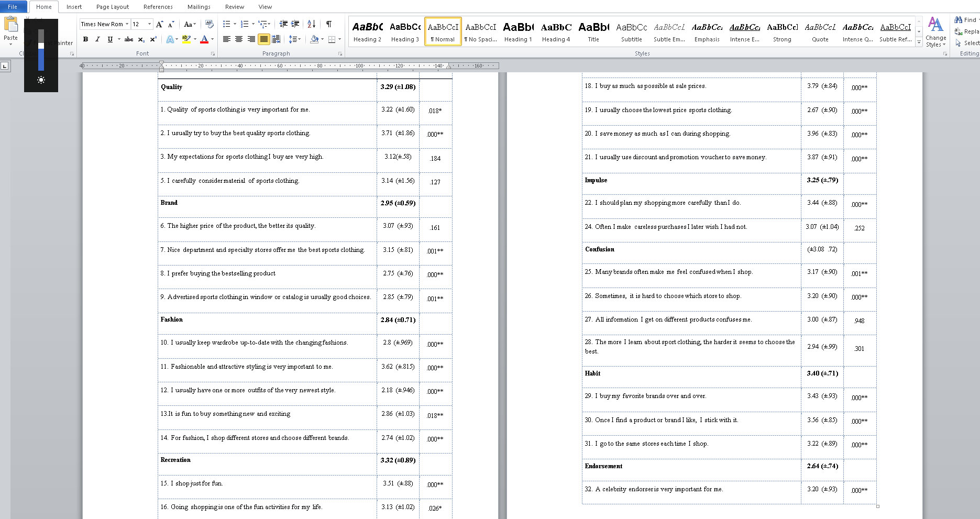The height and width of the screenshot is (519, 980).
Task: Switch to the Page Layout tab
Action: click(113, 7)
